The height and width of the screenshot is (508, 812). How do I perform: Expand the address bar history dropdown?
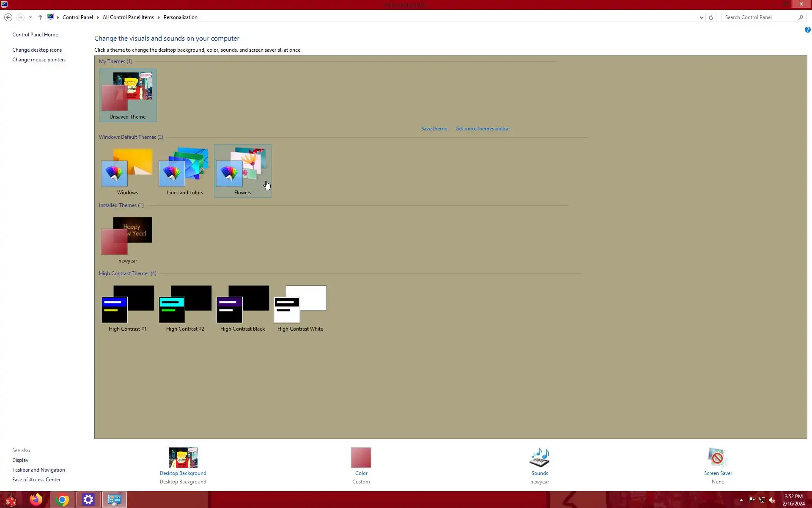tap(702, 17)
